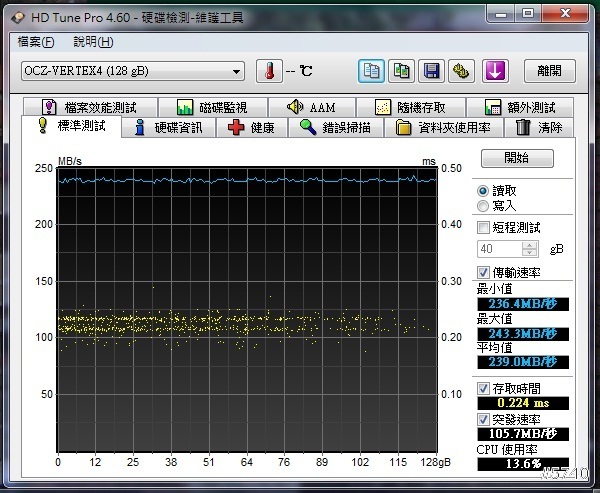Open the 清除 (Erase) trash can tab
This screenshot has height=493, width=600.
pyautogui.click(x=540, y=127)
